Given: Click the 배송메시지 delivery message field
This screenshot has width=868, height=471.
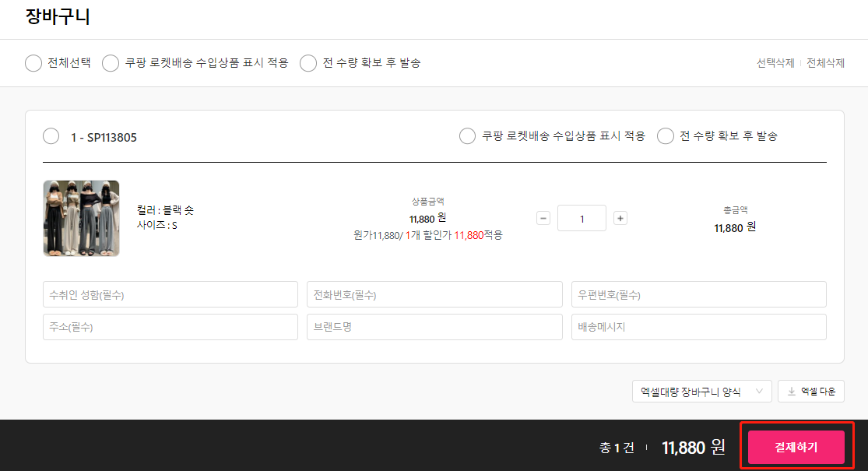Looking at the screenshot, I should (x=698, y=327).
